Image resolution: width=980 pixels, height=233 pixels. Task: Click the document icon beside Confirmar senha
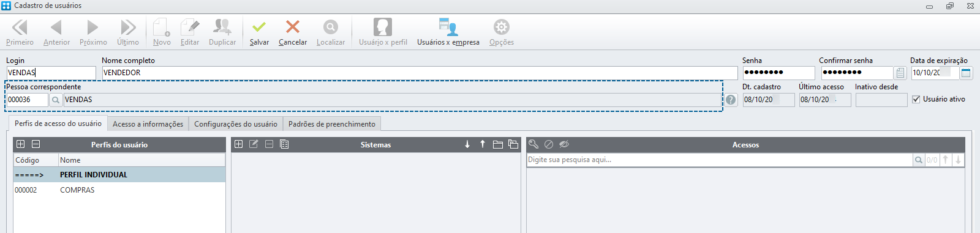tap(900, 73)
